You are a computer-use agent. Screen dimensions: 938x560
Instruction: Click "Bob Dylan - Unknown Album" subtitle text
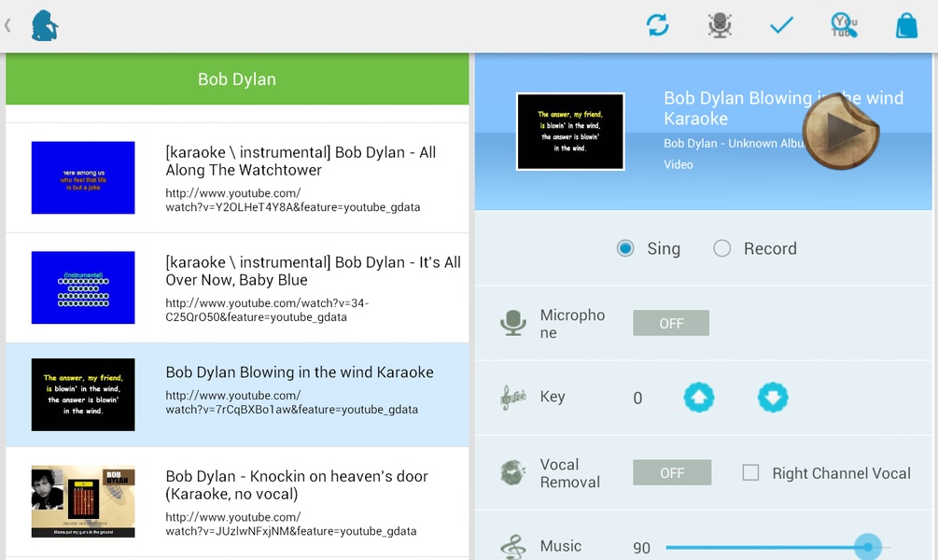[734, 143]
